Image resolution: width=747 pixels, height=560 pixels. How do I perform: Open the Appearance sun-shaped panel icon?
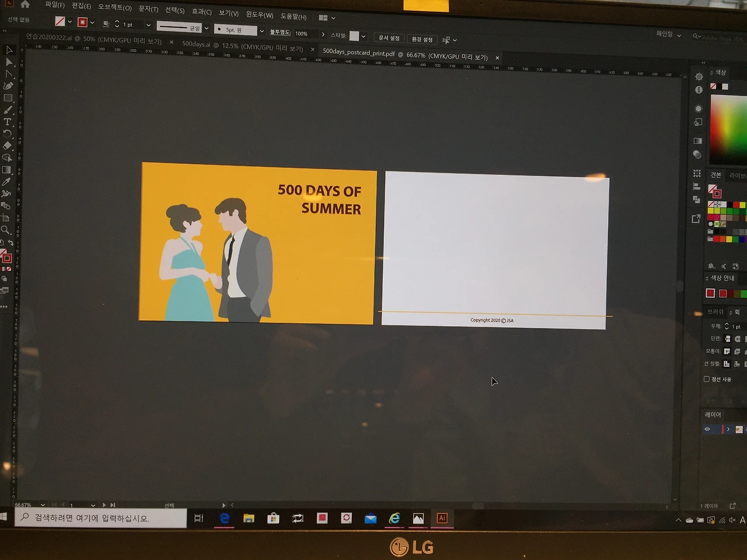click(x=699, y=109)
